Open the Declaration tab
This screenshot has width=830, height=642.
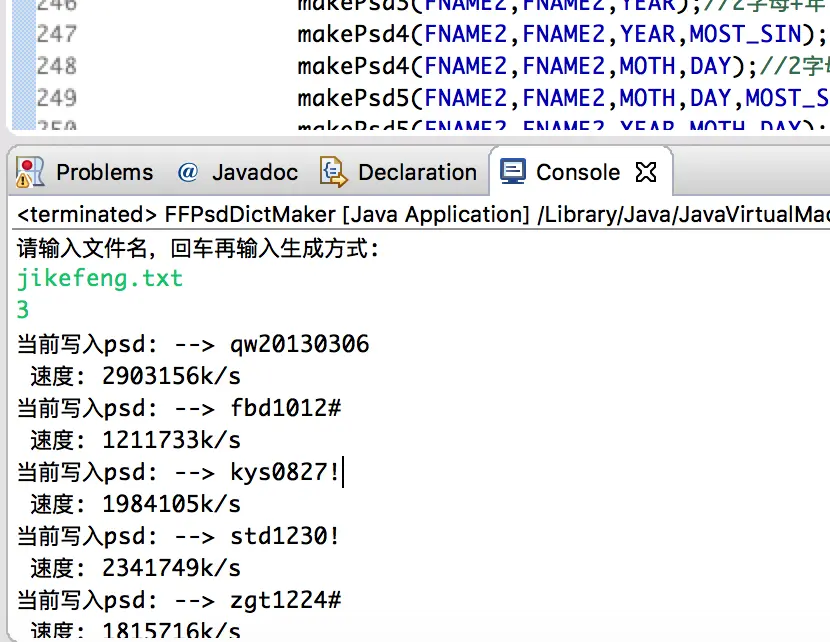click(x=398, y=173)
